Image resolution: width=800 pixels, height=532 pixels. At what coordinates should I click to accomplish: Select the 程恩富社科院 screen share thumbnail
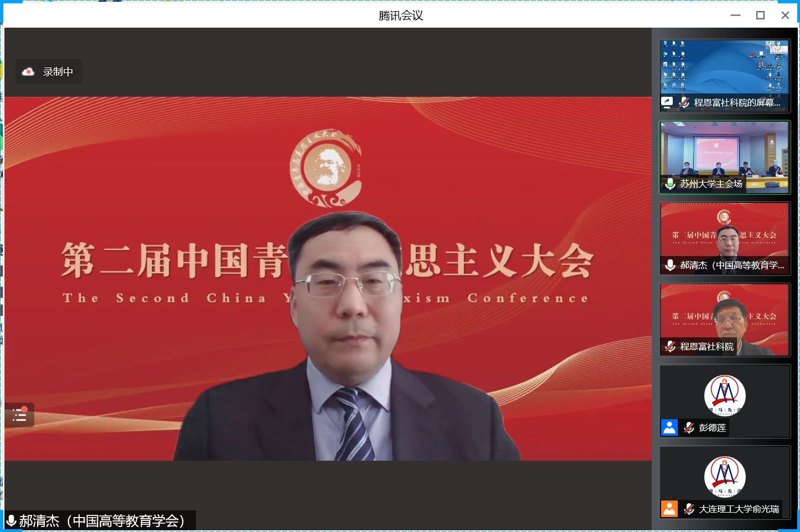(x=724, y=69)
